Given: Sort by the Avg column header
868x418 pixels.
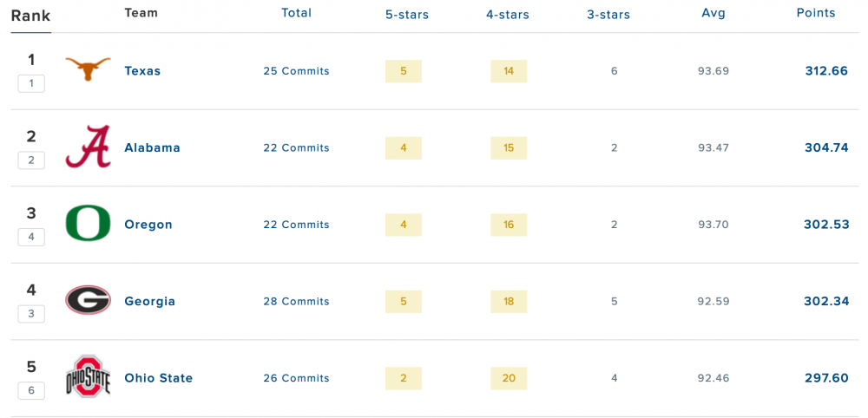Looking at the screenshot, I should pyautogui.click(x=713, y=13).
